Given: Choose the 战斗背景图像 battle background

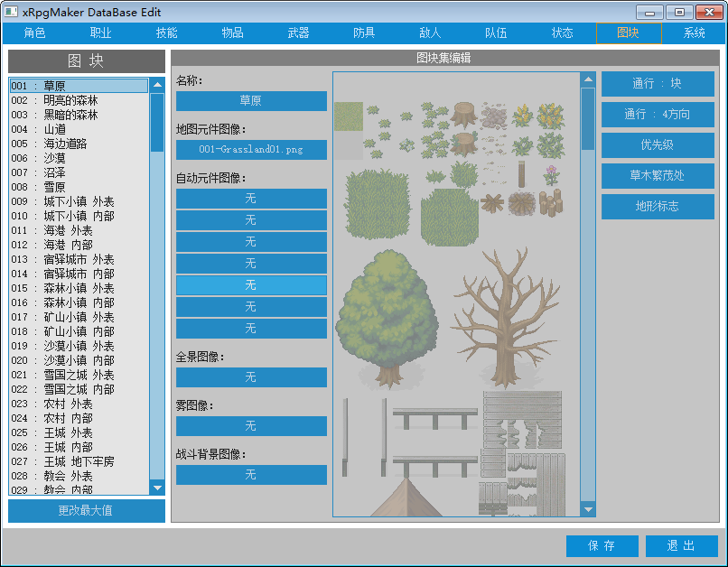Looking at the screenshot, I should (251, 475).
